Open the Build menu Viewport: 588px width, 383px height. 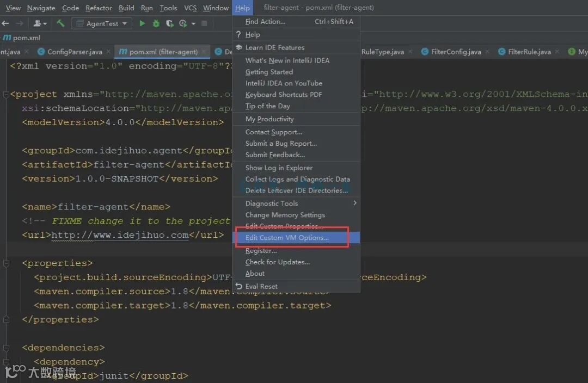tap(126, 8)
